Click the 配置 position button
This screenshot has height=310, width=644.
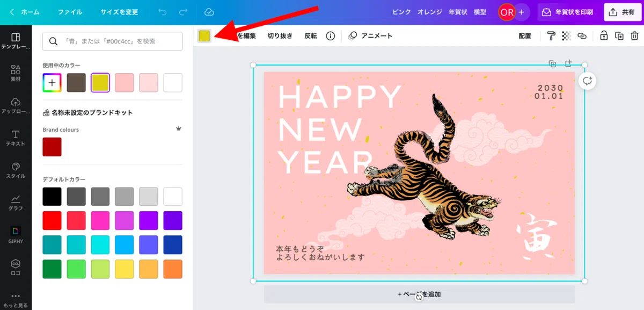click(x=525, y=36)
